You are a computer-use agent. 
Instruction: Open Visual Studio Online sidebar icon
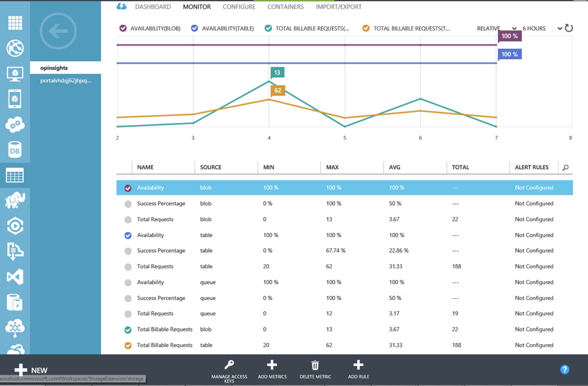[x=15, y=277]
